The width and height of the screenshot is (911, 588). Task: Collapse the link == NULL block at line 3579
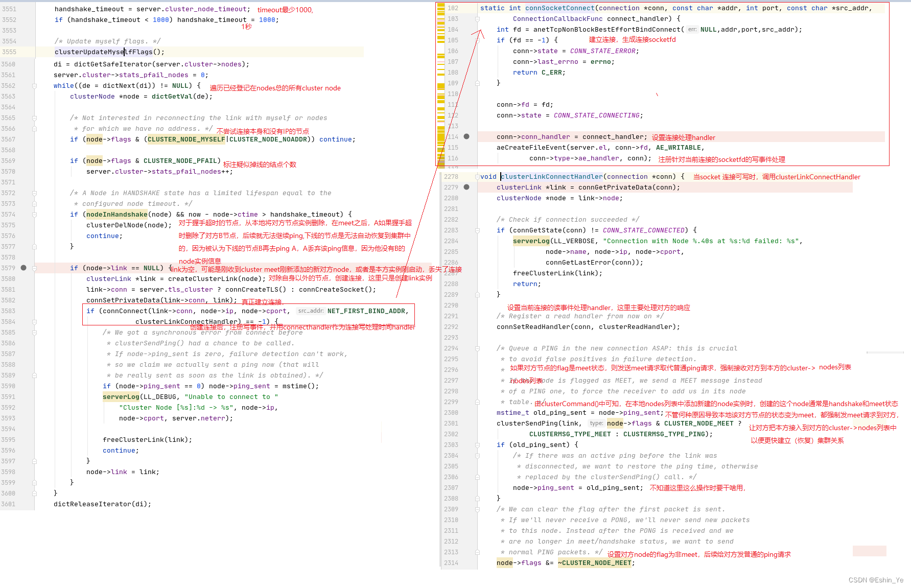[x=35, y=268]
